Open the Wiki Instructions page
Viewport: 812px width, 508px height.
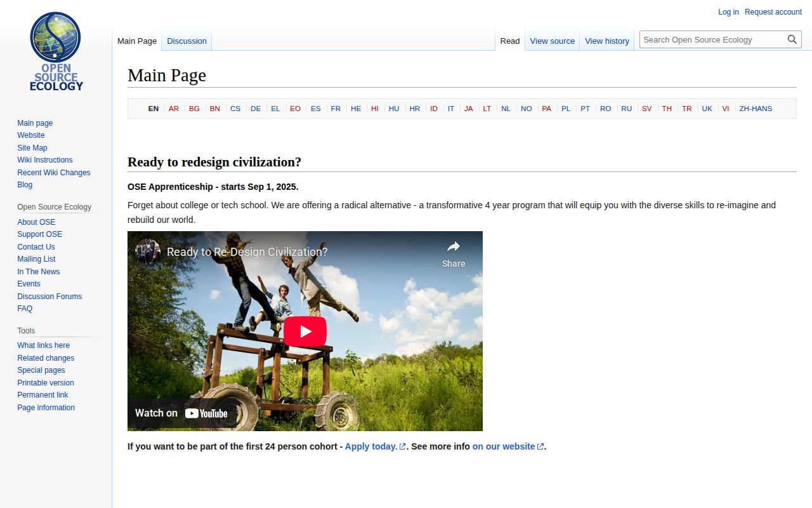(44, 160)
